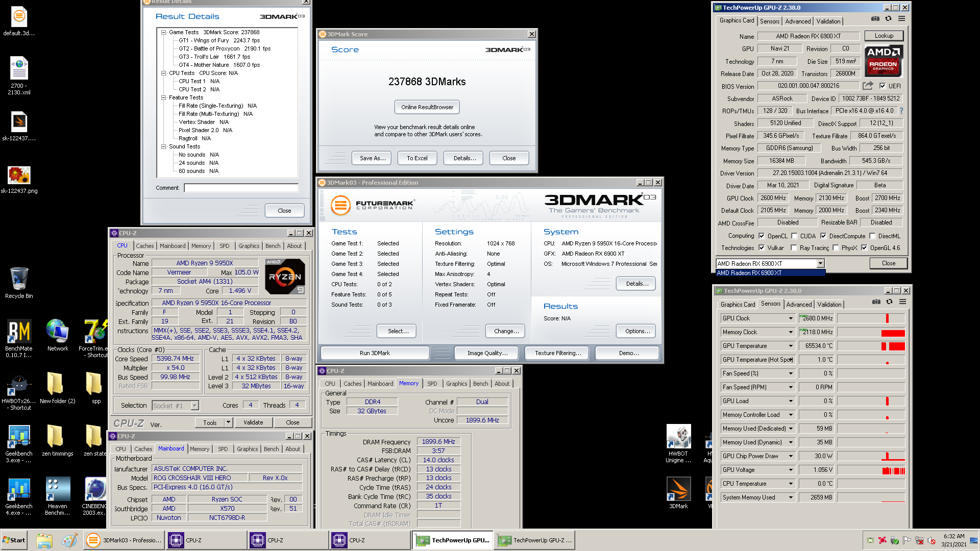Open the Socket #1 selection dropdown
This screenshot has width=980, height=551.
(194, 406)
